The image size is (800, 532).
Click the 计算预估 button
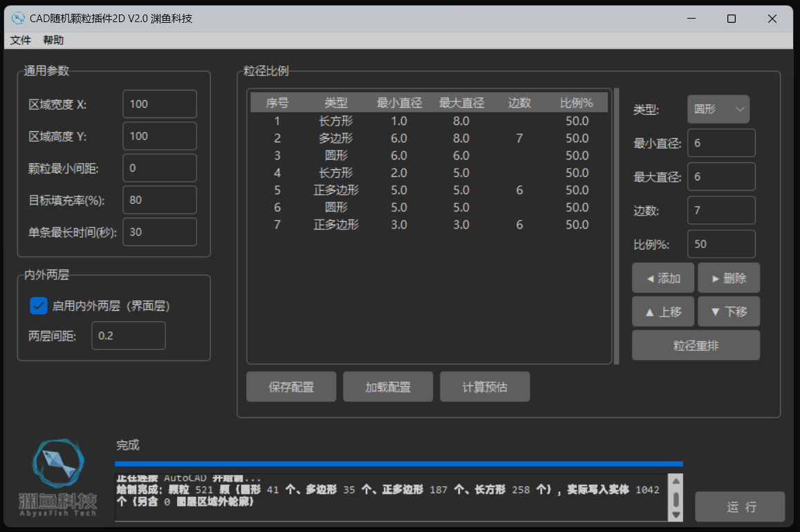click(485, 387)
